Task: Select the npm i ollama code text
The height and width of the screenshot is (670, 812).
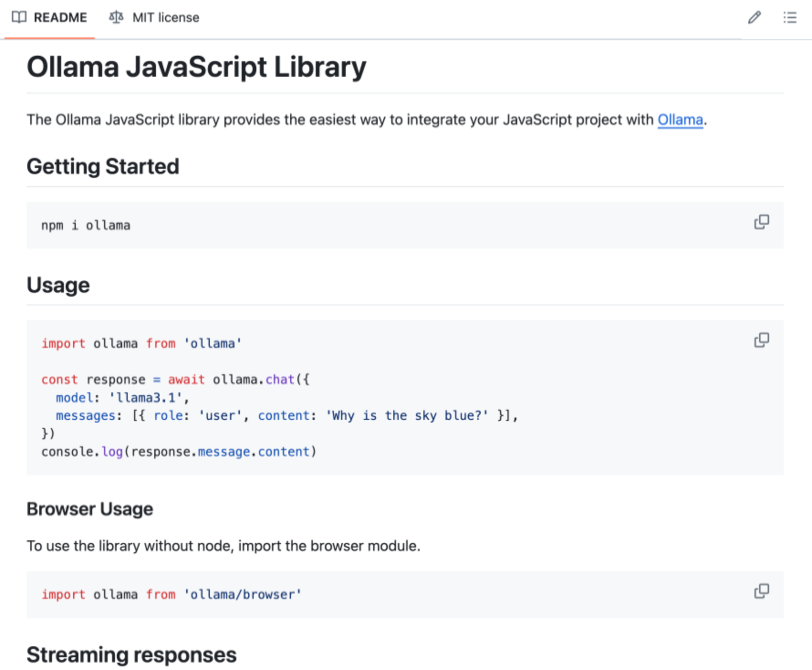Action: click(x=85, y=225)
